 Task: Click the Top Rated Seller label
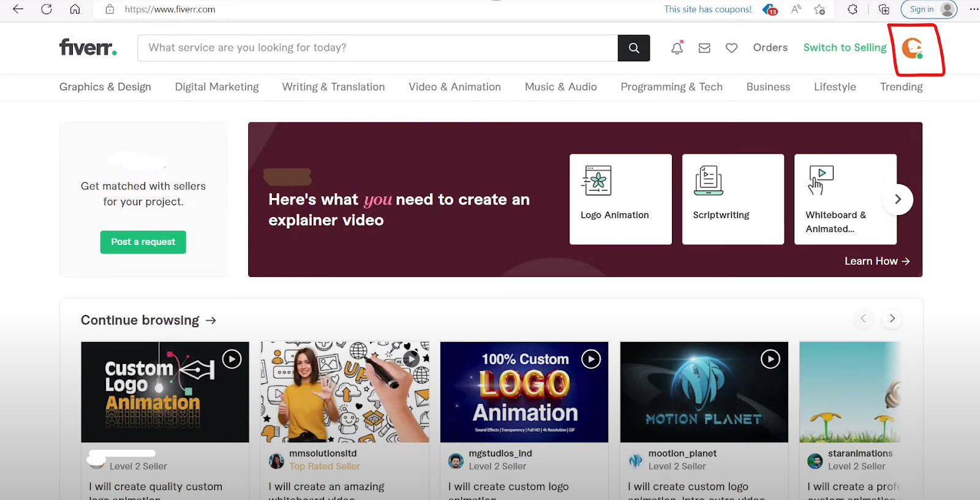[x=325, y=466]
